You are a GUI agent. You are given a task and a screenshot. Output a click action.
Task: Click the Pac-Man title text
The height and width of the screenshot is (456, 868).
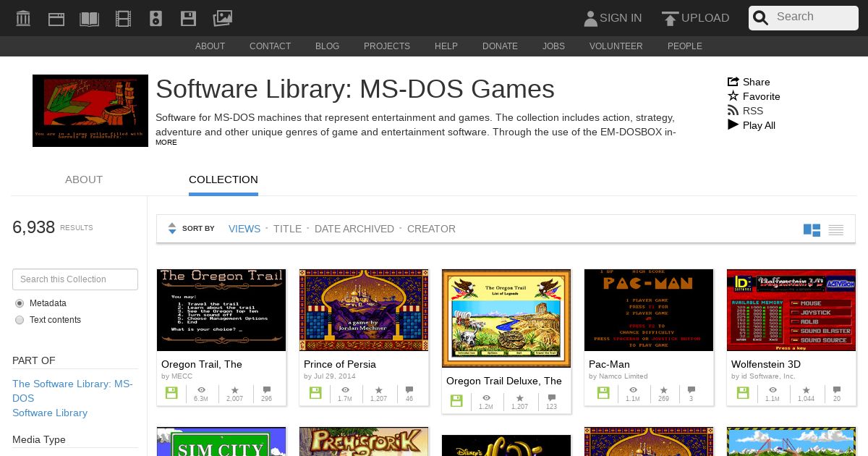click(609, 364)
